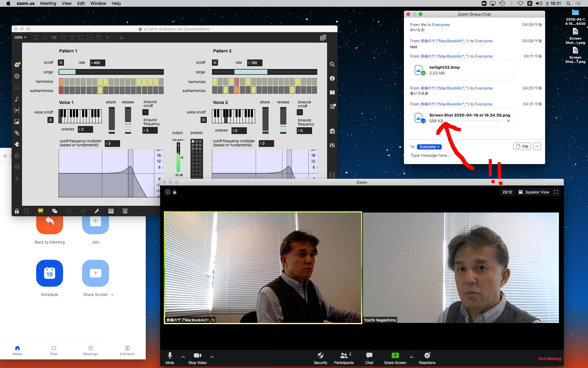Click the Schedule calendar icon
Screen dimensions: 588x368
tap(50, 273)
